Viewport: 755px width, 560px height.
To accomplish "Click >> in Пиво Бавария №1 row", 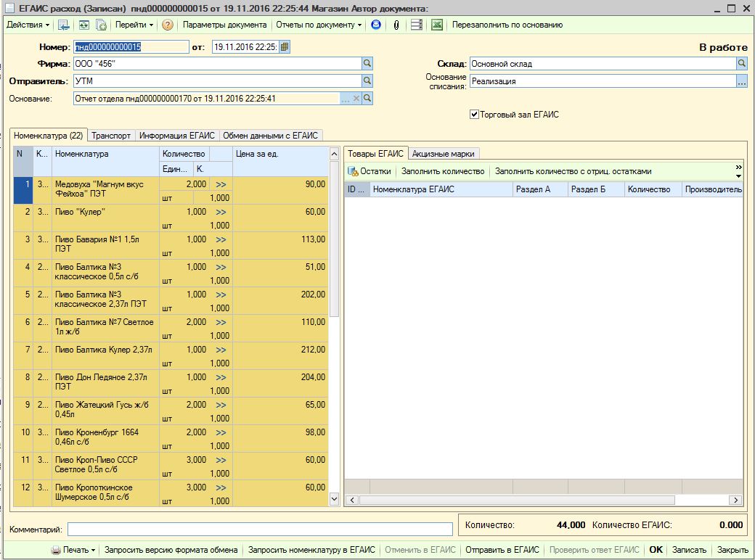I will point(221,239).
